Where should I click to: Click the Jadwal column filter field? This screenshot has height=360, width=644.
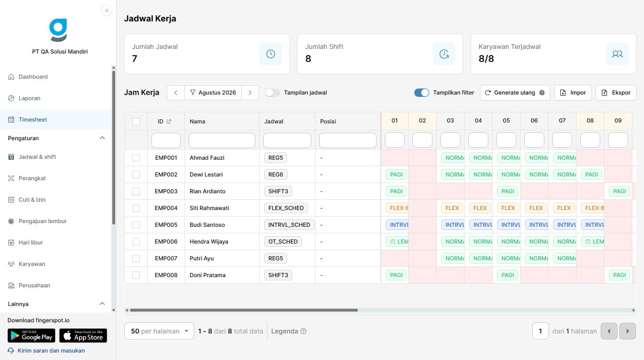click(x=287, y=140)
